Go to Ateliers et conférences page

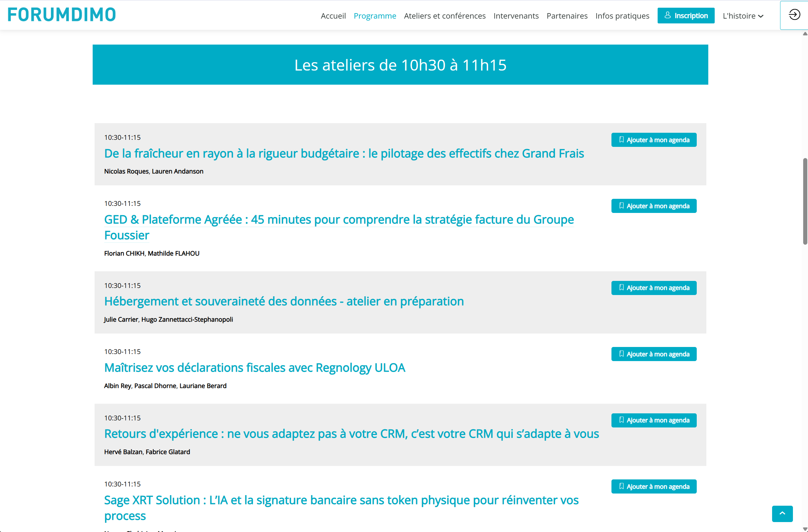(x=444, y=16)
